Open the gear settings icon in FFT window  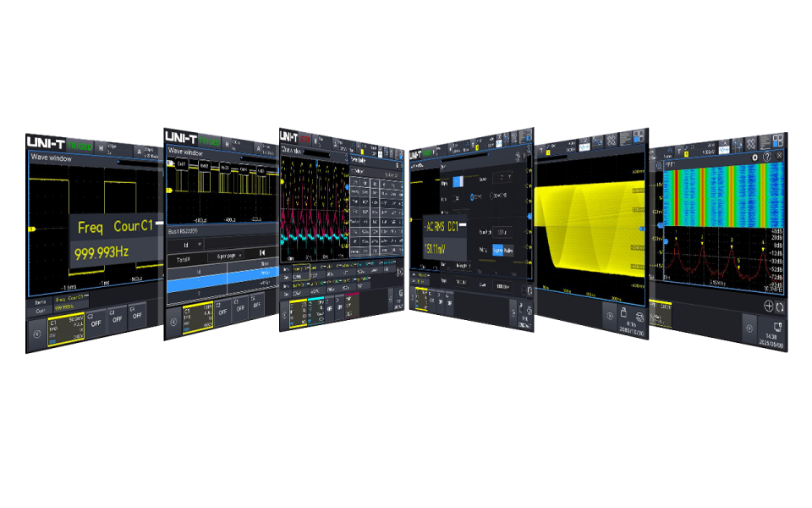pyautogui.click(x=754, y=157)
